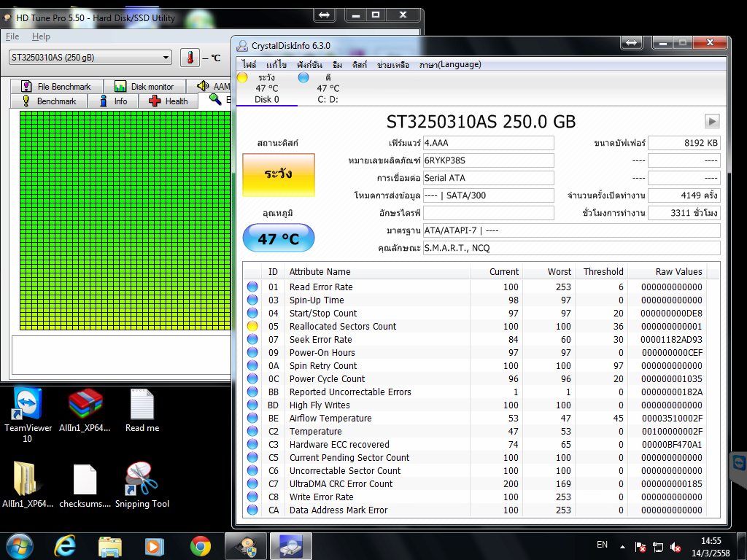This screenshot has width=747, height=560.
Task: Click the yellow ระวัง health status button
Action: [279, 174]
